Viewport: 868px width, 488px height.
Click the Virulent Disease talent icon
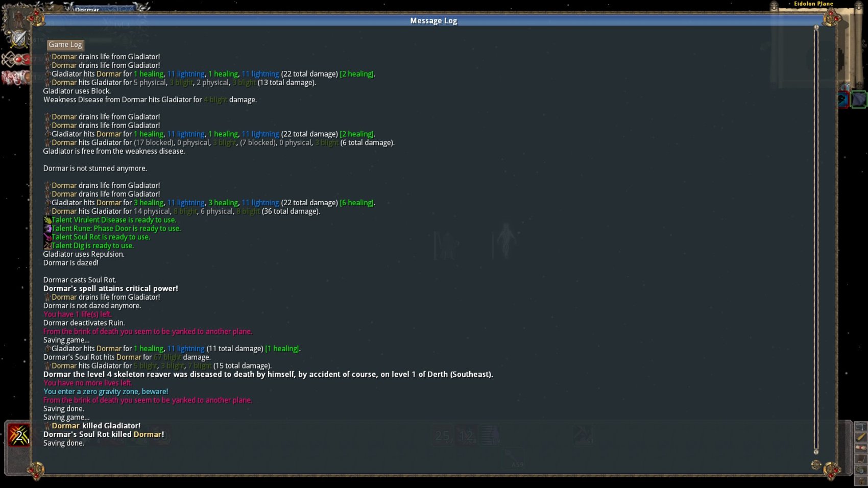tap(47, 220)
